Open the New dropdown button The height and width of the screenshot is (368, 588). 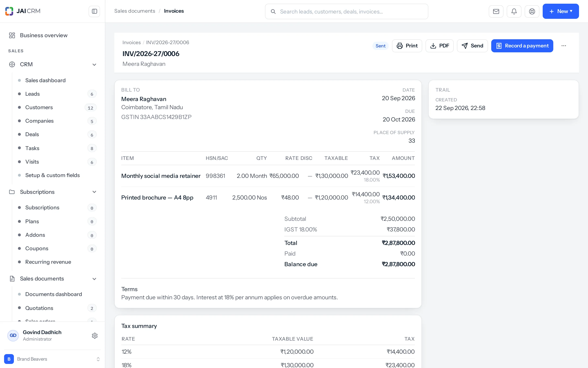click(561, 11)
